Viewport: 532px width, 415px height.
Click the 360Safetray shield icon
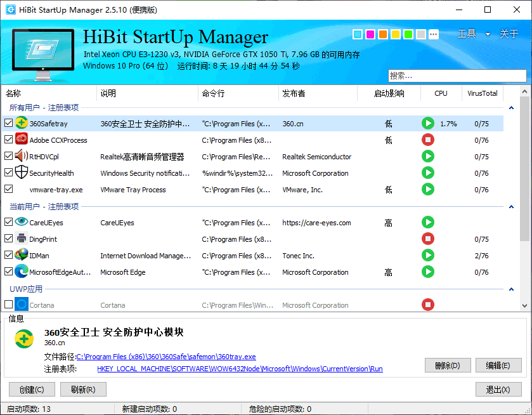click(22, 123)
